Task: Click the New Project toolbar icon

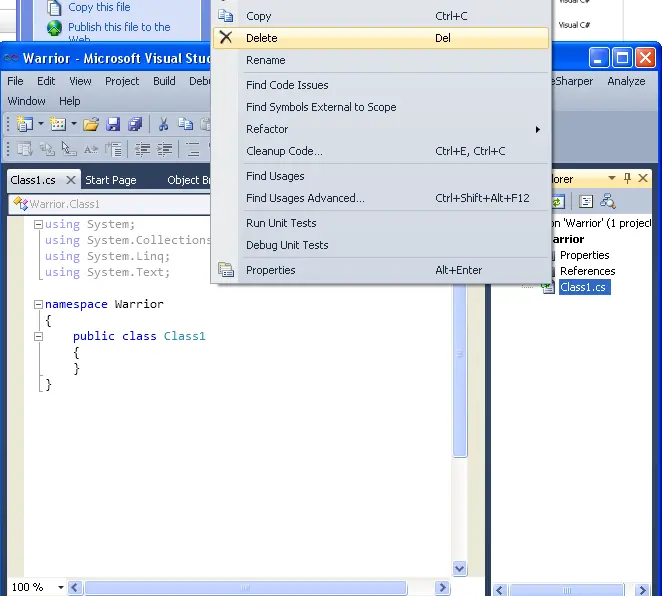Action: tap(24, 124)
